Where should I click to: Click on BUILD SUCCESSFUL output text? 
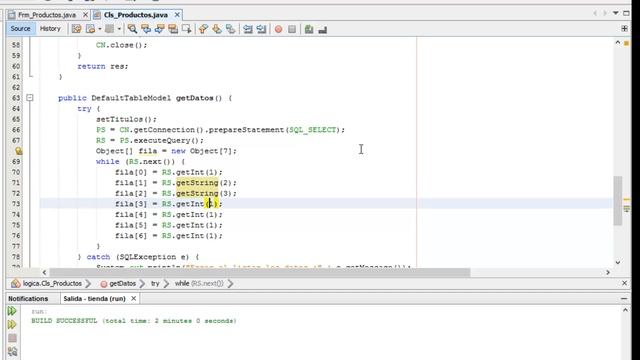(64, 321)
